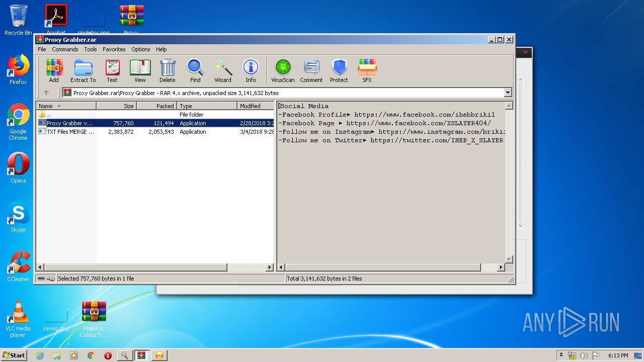Click the Facebook Profile comment line
This screenshot has height=362, width=644.
click(x=386, y=115)
